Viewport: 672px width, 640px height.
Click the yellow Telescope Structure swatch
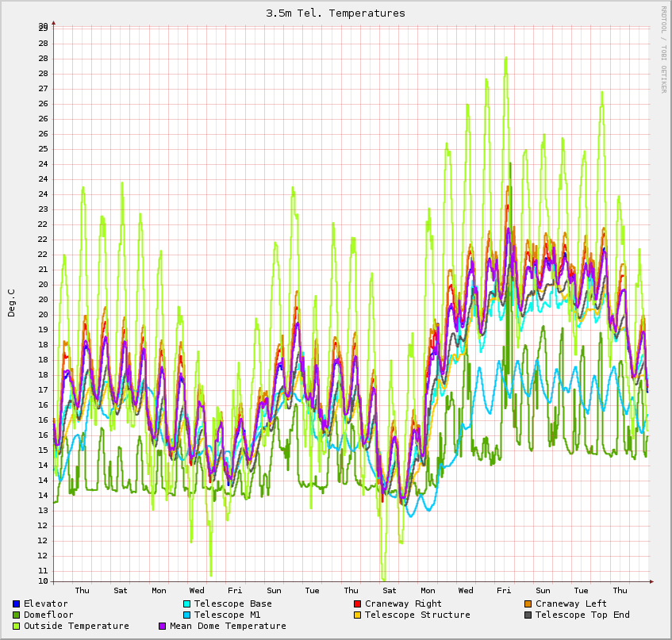tap(358, 615)
